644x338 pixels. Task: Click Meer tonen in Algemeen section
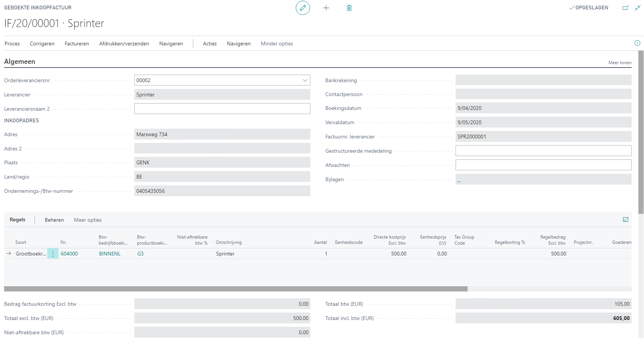[620, 63]
